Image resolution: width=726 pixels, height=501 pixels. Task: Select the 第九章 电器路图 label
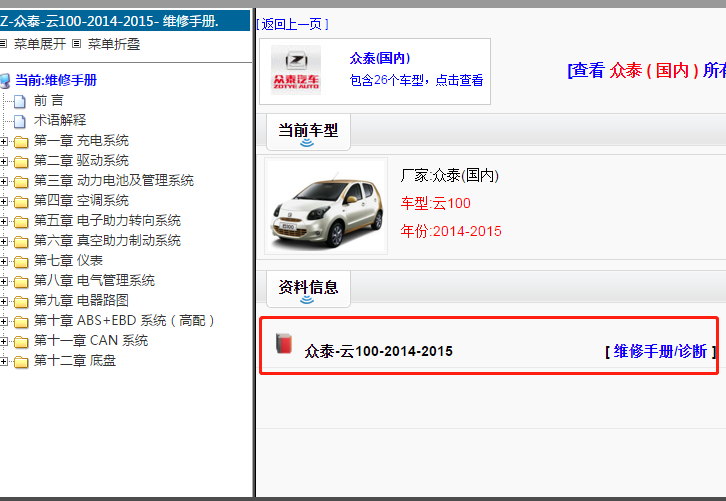point(81,301)
